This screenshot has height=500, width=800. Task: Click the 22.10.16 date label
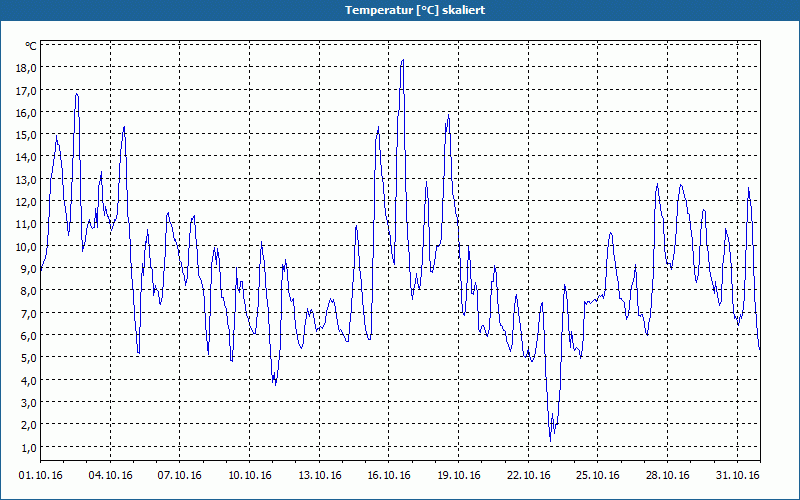pos(529,475)
